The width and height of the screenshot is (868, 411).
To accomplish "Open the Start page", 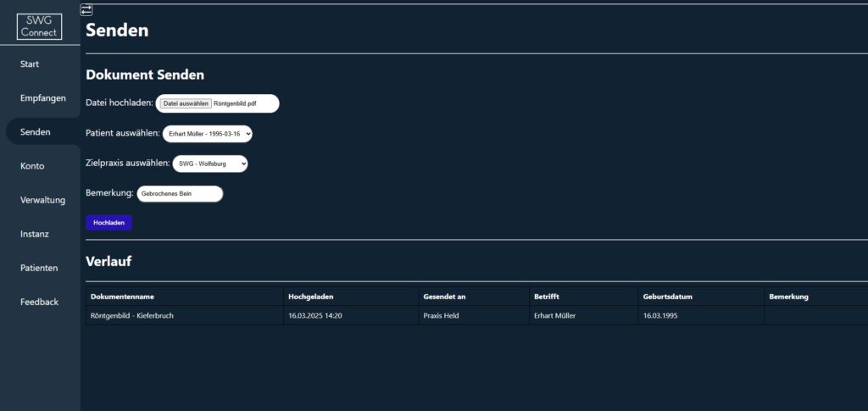I will pyautogui.click(x=30, y=64).
